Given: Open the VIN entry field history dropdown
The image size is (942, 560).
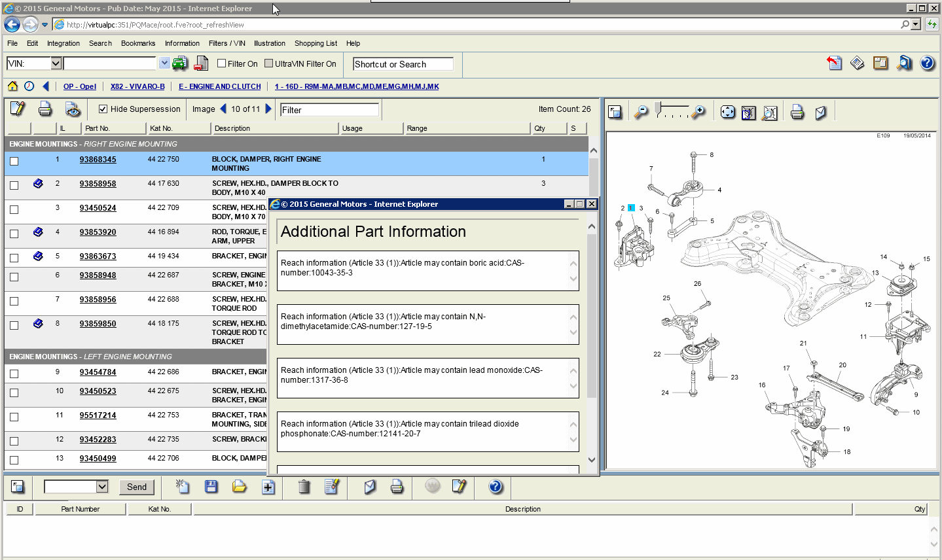Looking at the screenshot, I should pos(164,63).
